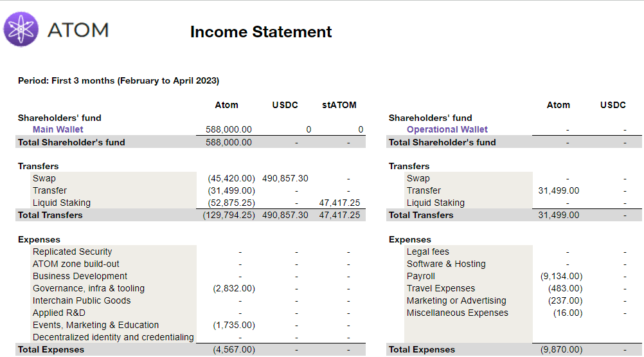Viewport: 644px width, 357px height.
Task: Click the ATOM logo icon
Action: pyautogui.click(x=21, y=30)
